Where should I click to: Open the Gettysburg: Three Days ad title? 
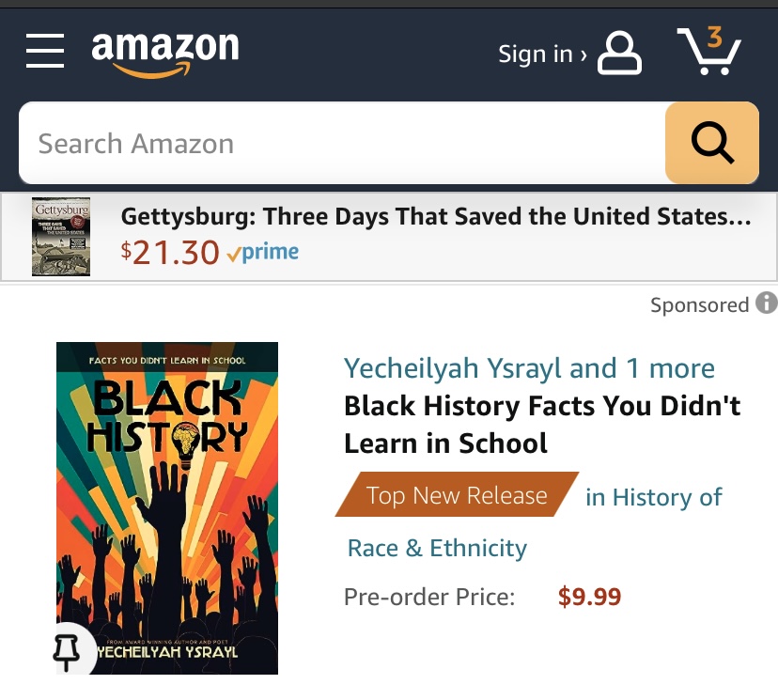436,216
